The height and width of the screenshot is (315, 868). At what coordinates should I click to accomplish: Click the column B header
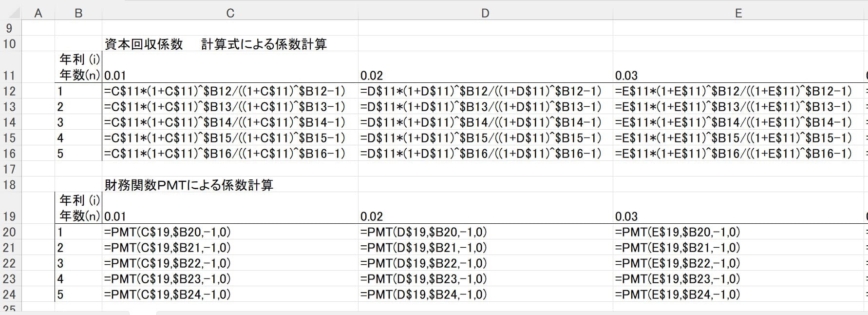tap(78, 13)
